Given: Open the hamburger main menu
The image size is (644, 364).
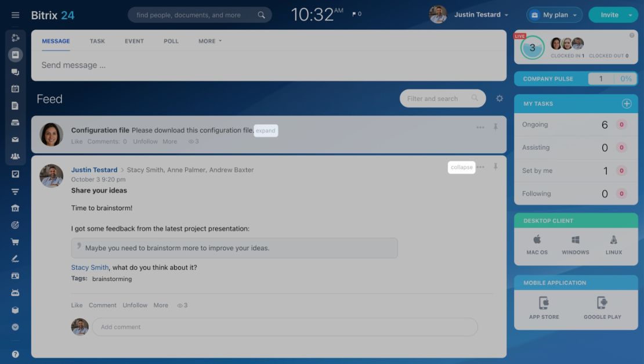Looking at the screenshot, I should click(15, 15).
